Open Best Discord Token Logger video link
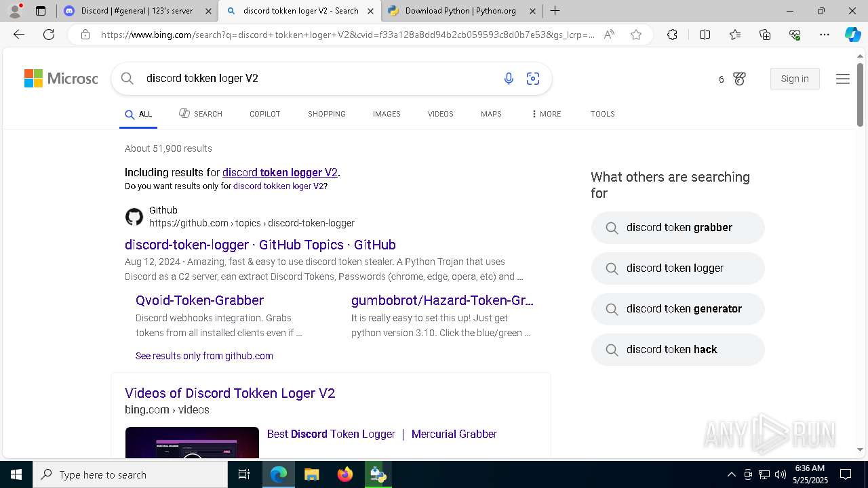Screen dimensions: 868x488 click(x=382, y=434)
